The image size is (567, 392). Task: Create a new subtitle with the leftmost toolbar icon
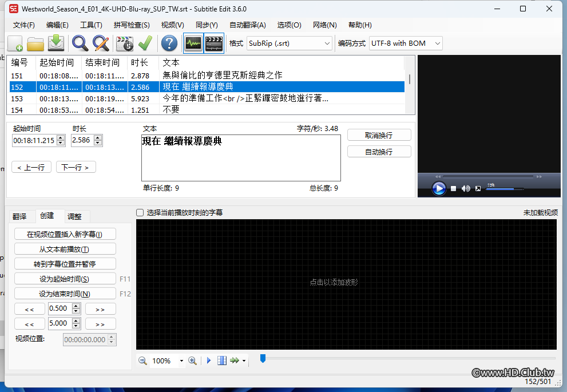coord(14,43)
